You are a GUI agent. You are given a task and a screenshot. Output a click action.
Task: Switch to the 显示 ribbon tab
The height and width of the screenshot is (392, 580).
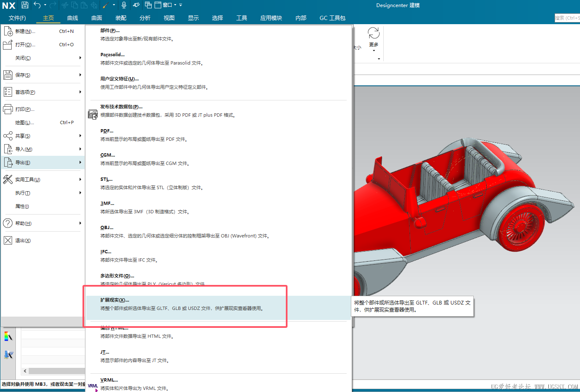pos(193,18)
